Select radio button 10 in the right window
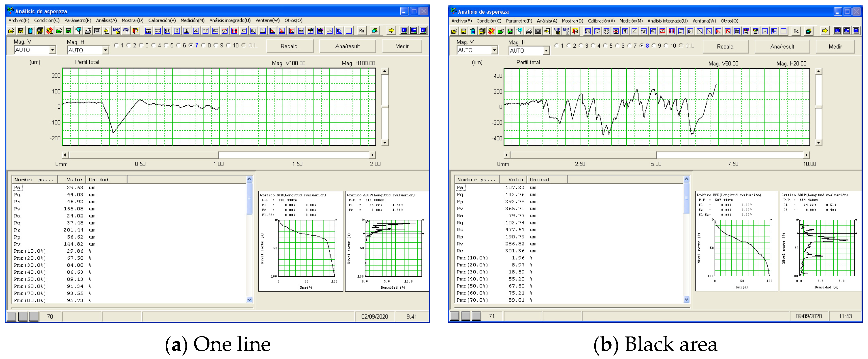This screenshot has width=868, height=359. click(x=666, y=46)
